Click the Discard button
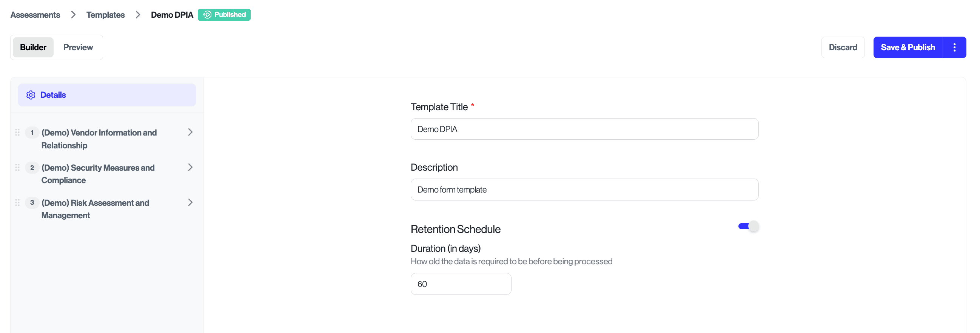Screen dimensions: 980x333 tap(843, 47)
